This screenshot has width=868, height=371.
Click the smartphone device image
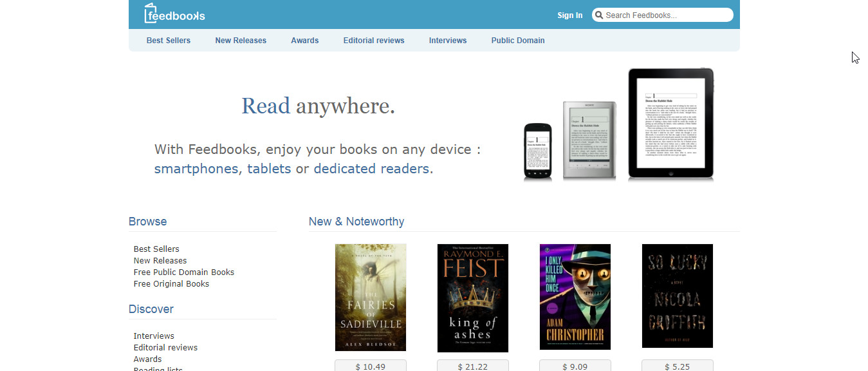537,151
